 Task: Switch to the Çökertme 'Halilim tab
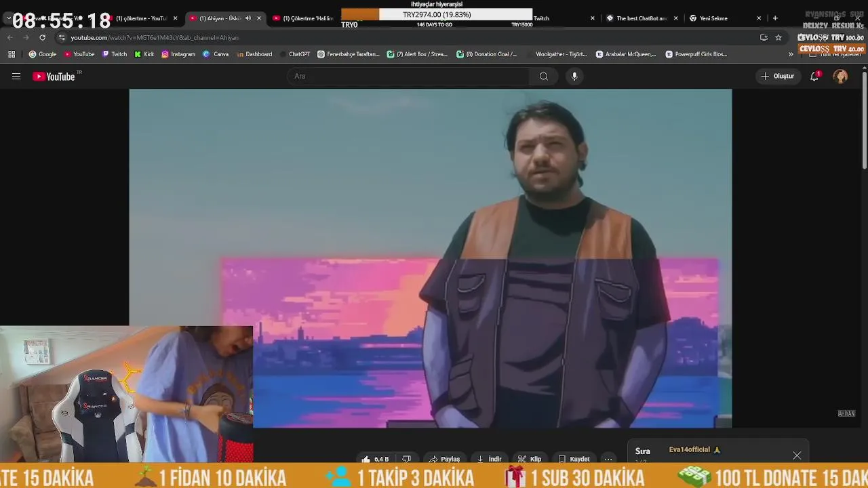click(303, 18)
